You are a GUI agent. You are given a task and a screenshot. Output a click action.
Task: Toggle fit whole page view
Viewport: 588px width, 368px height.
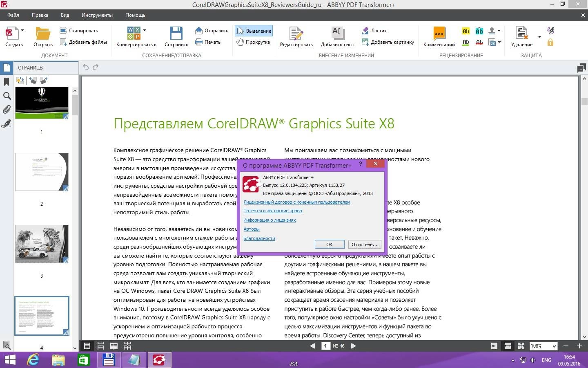(x=521, y=346)
